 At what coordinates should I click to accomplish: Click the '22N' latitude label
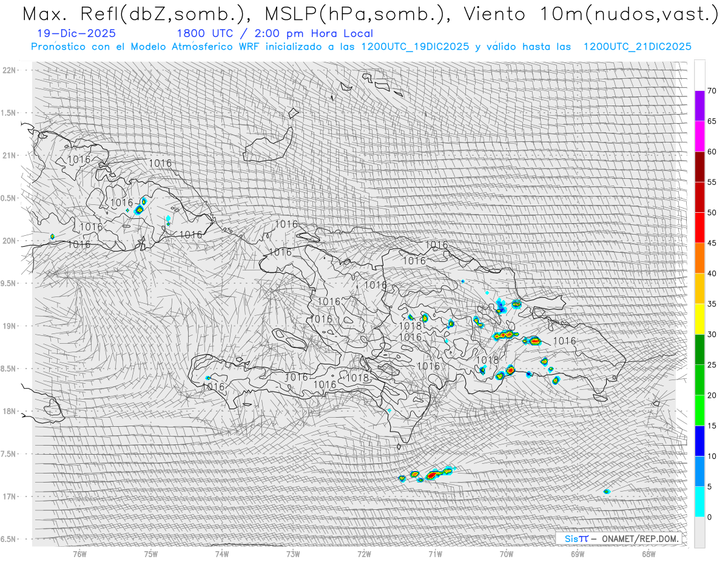[9, 70]
